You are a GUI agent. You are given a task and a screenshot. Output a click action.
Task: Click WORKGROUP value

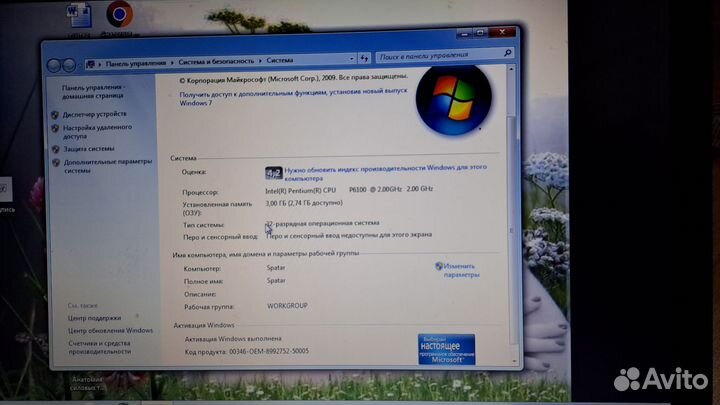[287, 306]
